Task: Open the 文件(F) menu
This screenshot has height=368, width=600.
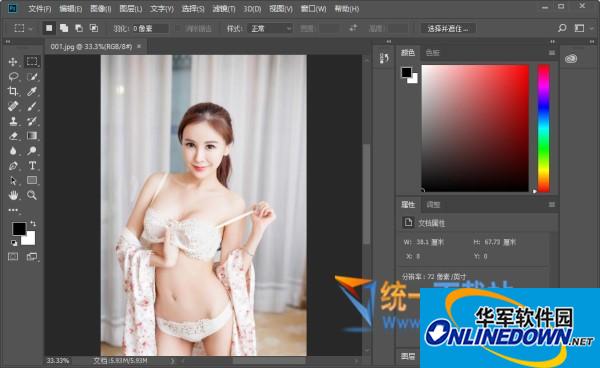Action: (39, 8)
